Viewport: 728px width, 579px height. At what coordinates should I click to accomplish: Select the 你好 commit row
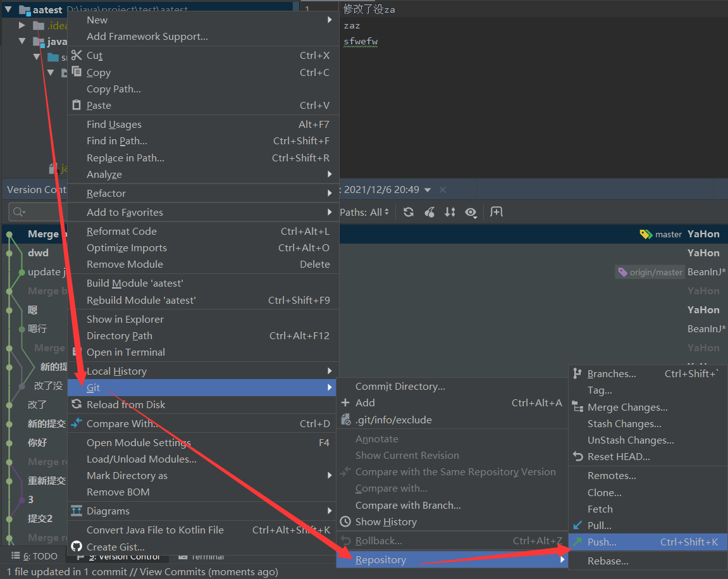point(37,442)
